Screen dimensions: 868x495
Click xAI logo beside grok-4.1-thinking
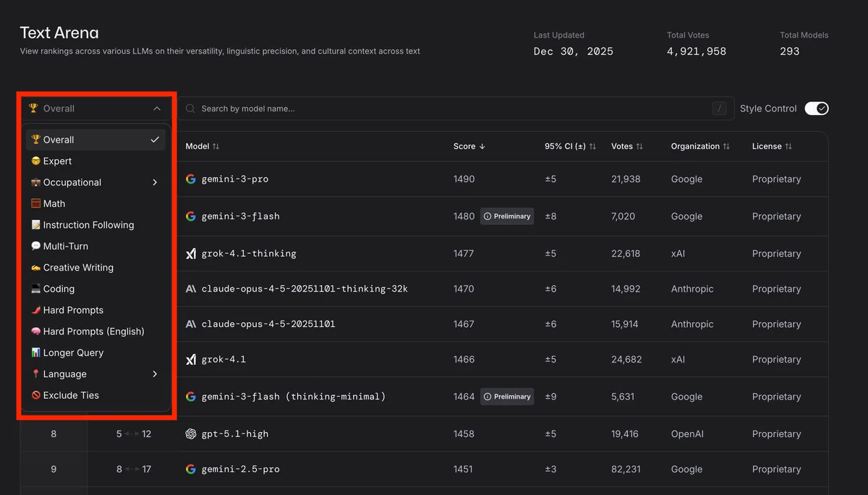(x=191, y=254)
